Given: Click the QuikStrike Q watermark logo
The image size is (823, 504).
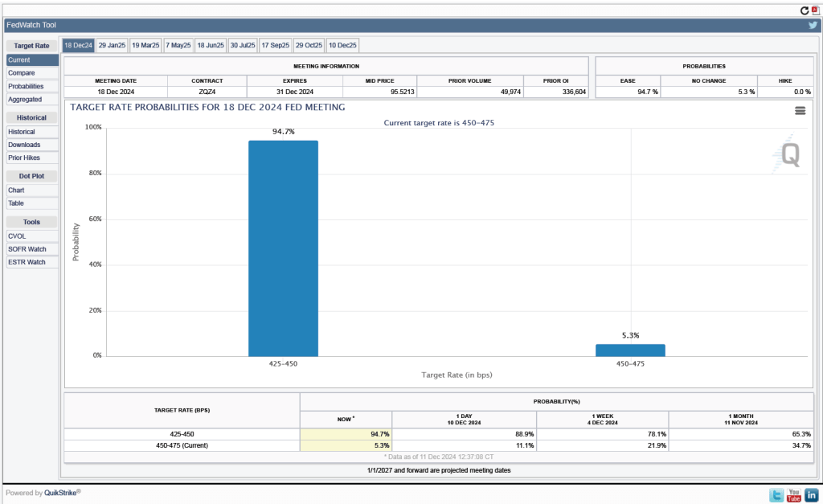Looking at the screenshot, I should tap(789, 154).
